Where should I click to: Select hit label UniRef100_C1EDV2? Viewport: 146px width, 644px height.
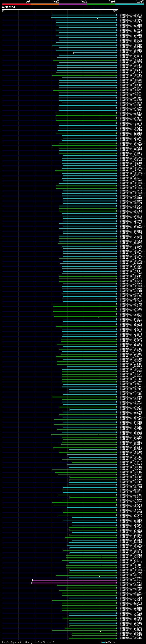[x=131, y=228]
